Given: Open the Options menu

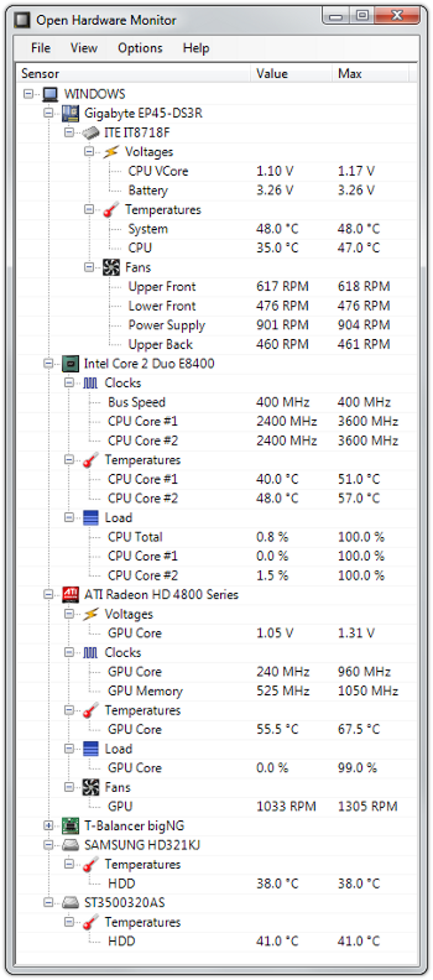Looking at the screenshot, I should click(x=140, y=48).
